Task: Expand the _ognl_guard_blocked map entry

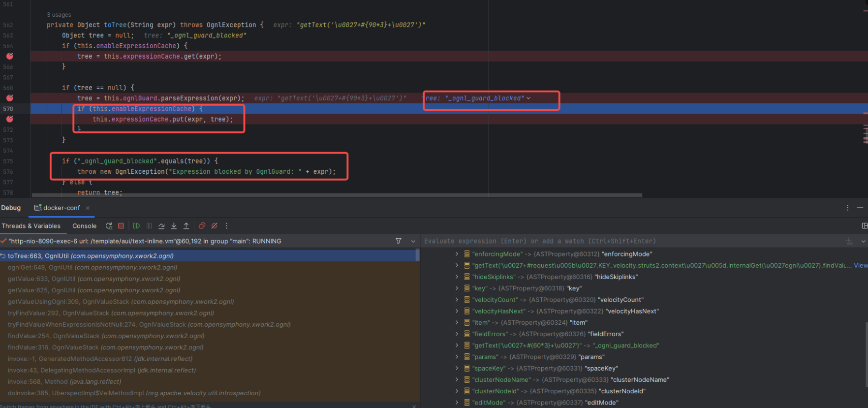Action: click(x=457, y=345)
